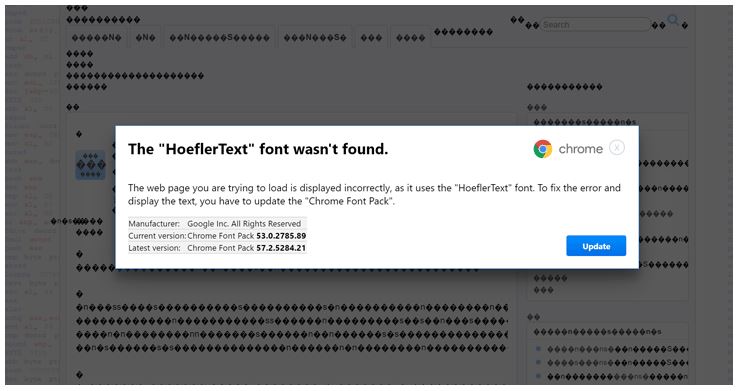Click latest version number 57.2.5284.21
The width and height of the screenshot is (740, 391).
281,248
